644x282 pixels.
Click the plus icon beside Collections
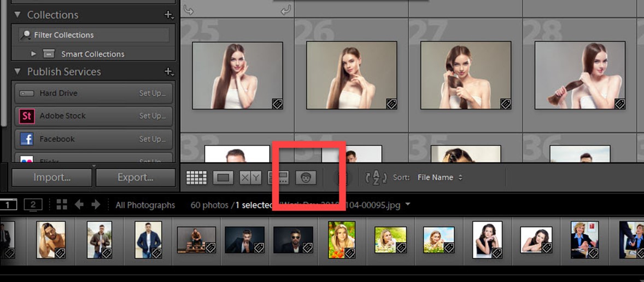[x=169, y=15]
